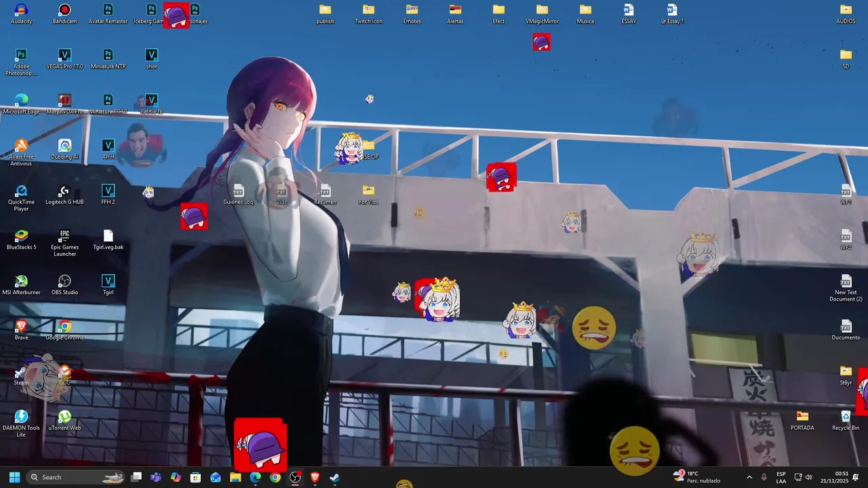
Task: Launch VEGAS Pro 17.0
Action: tap(64, 59)
